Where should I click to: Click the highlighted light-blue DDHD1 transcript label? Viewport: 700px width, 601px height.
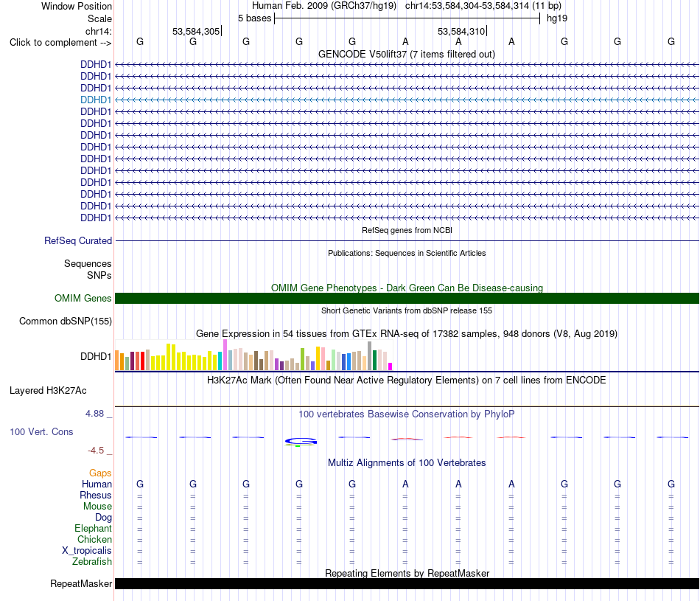pos(96,100)
